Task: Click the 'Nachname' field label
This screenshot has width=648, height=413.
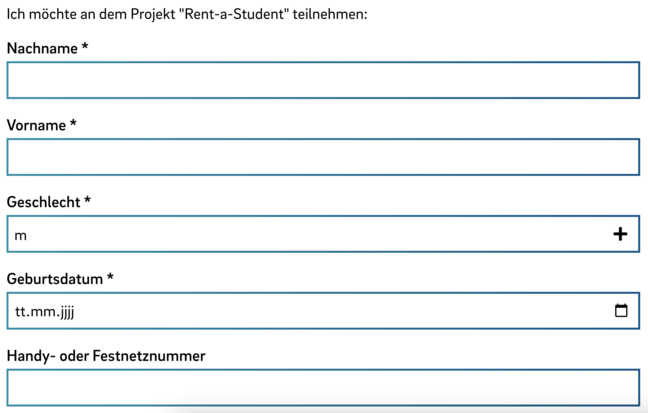Action: (42, 49)
